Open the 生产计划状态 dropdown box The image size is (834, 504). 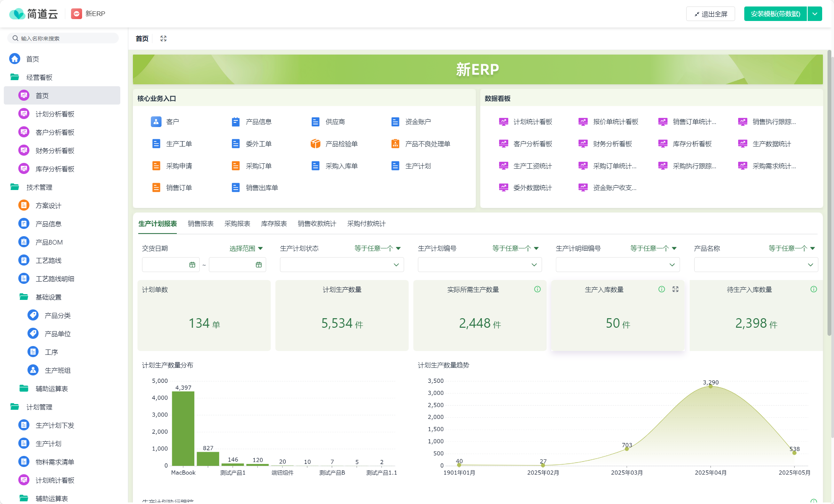click(341, 265)
